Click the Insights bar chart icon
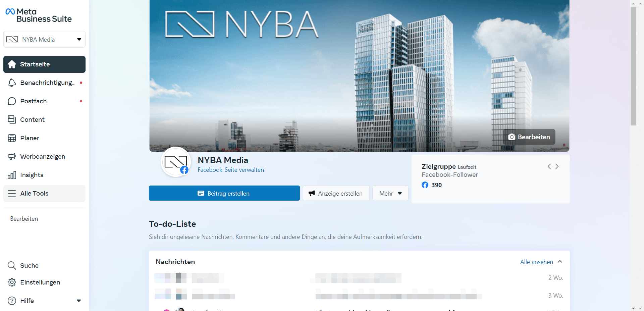The height and width of the screenshot is (311, 644). pos(12,175)
